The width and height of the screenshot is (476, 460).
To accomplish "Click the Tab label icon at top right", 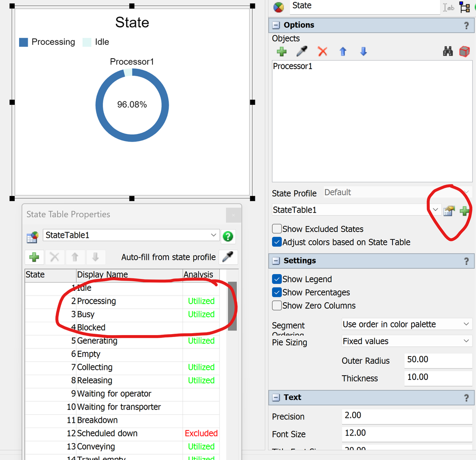I will coord(448,7).
